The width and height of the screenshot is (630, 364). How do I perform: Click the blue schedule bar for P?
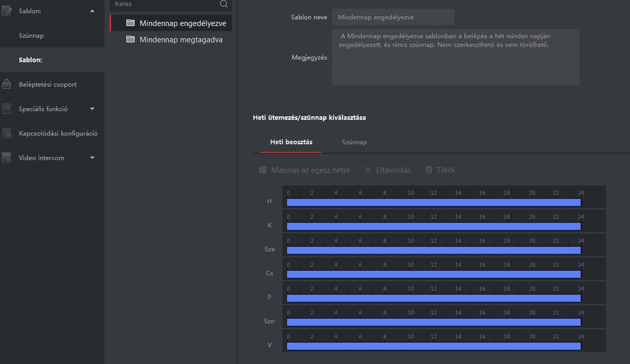(x=434, y=298)
